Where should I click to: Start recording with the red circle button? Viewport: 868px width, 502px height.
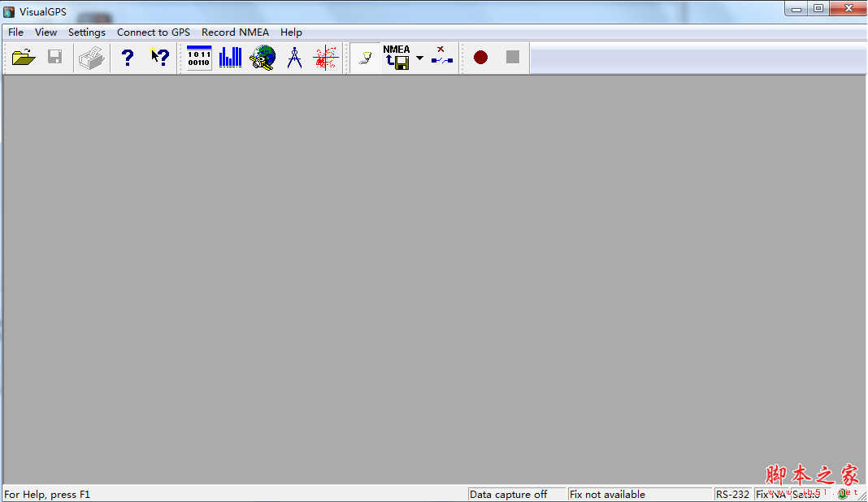click(480, 57)
